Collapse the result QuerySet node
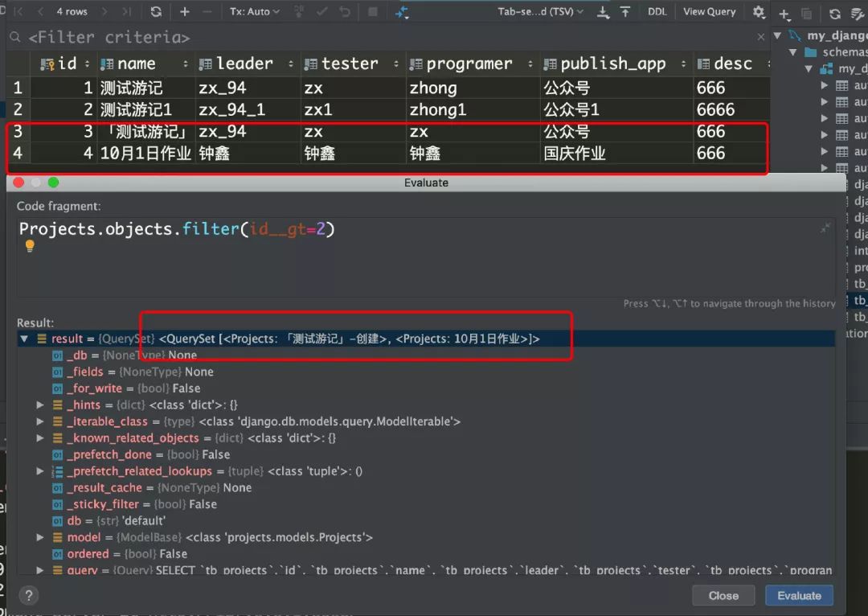The height and width of the screenshot is (616, 868). (24, 339)
